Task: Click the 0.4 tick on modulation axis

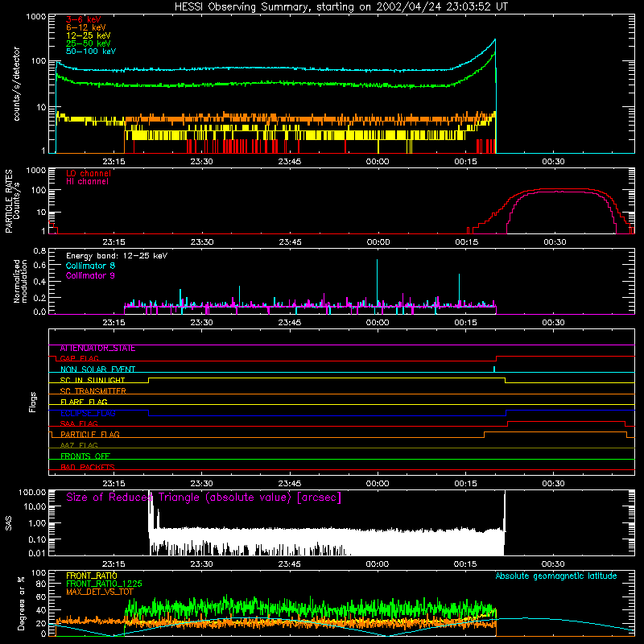Action: click(39, 282)
